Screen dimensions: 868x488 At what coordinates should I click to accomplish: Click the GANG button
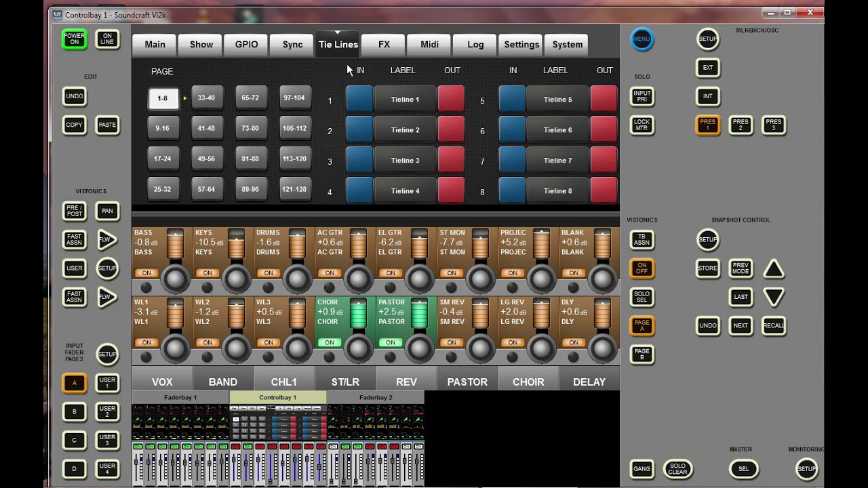pos(642,468)
